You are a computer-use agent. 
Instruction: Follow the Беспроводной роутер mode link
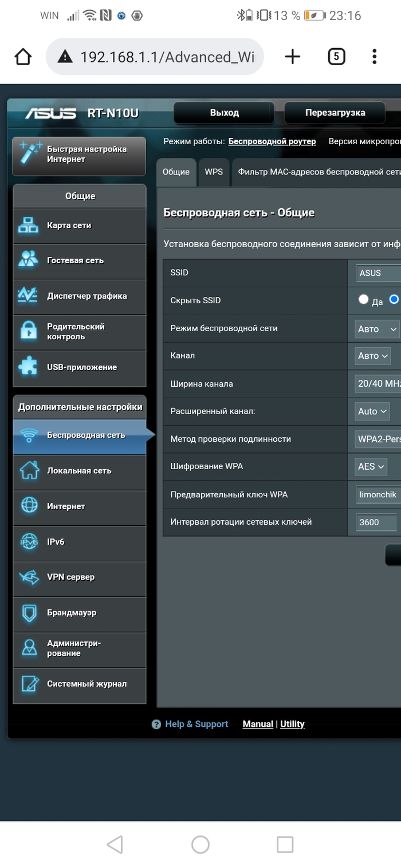point(272,141)
